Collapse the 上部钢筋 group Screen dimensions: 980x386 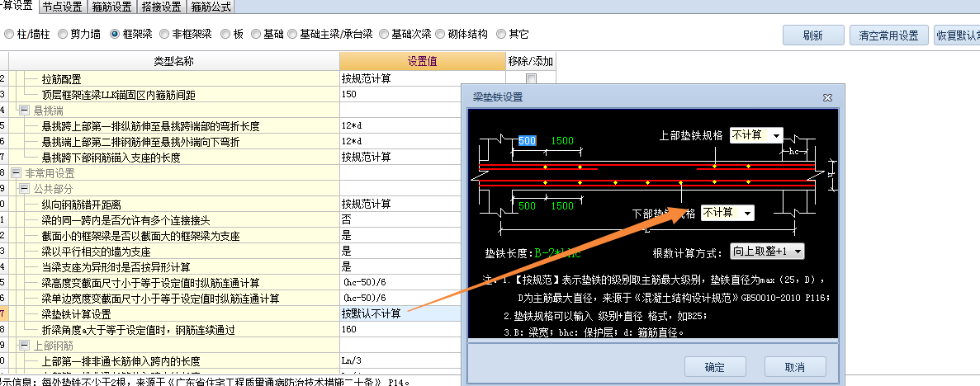coord(25,345)
